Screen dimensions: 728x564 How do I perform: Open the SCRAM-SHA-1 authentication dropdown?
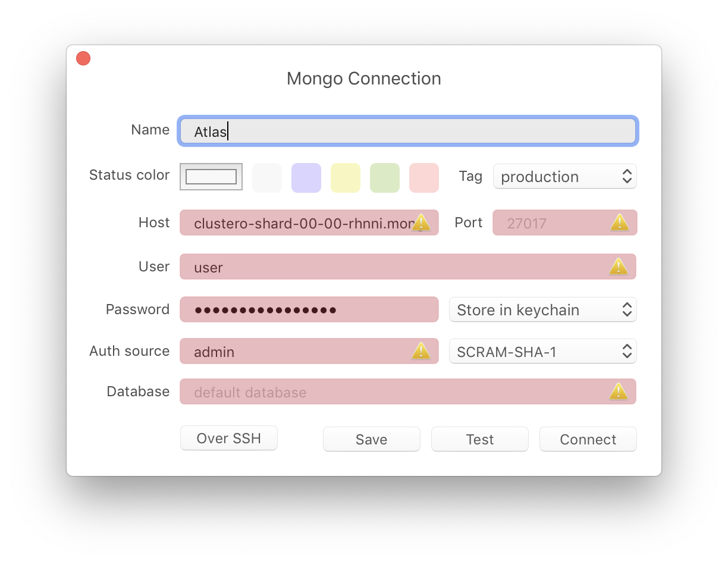point(542,351)
